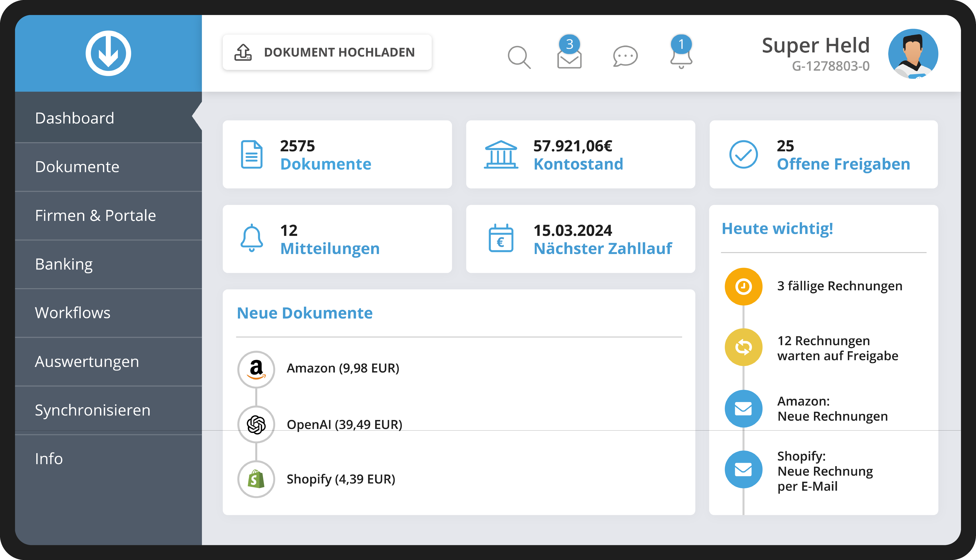This screenshot has height=560, width=976.
Task: Open Dokumente in the sidebar menu
Action: pos(108,167)
